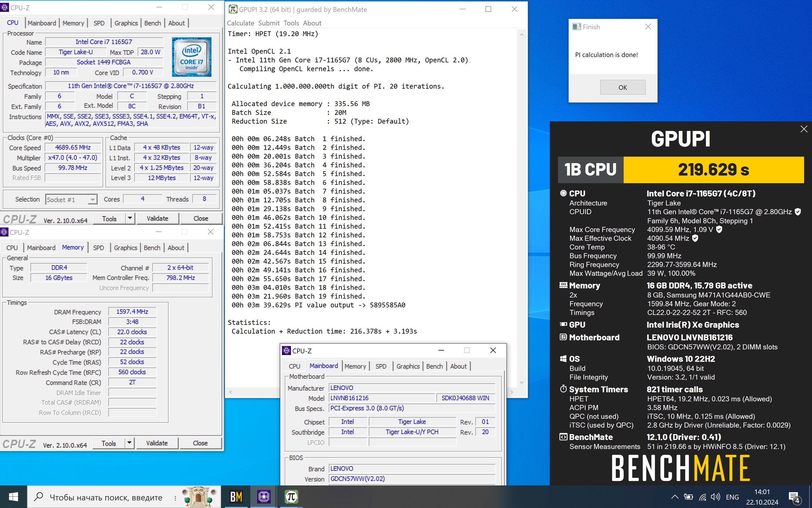This screenshot has width=812, height=508.
Task: Click GPUPI vertical scrollbar up arrow
Action: click(521, 34)
